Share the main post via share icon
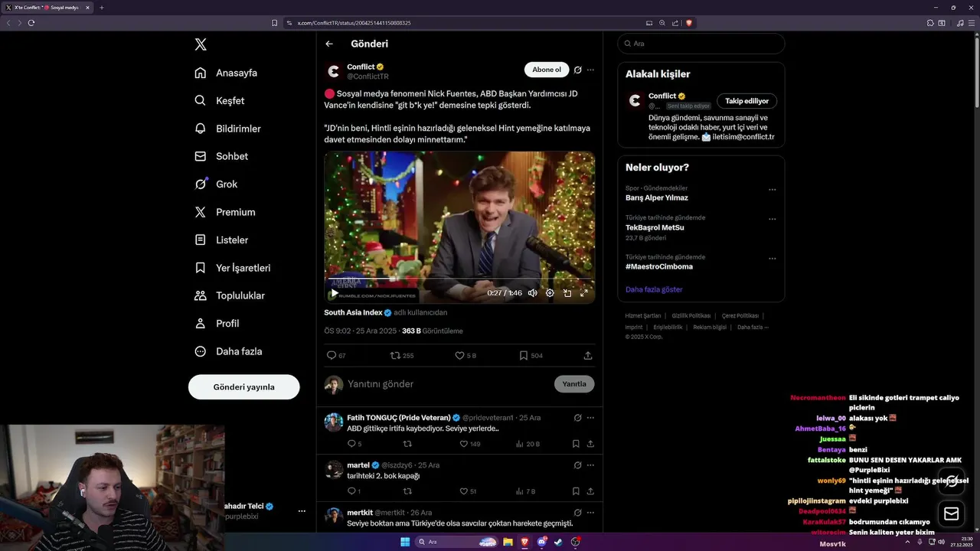 coord(588,355)
